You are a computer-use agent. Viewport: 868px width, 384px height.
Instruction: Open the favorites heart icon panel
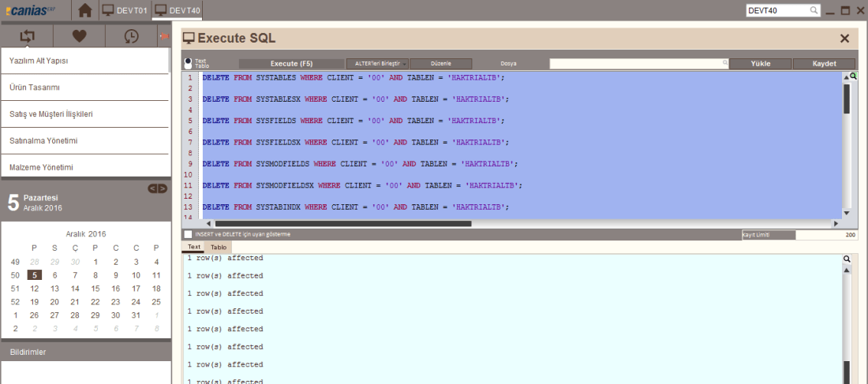click(79, 35)
